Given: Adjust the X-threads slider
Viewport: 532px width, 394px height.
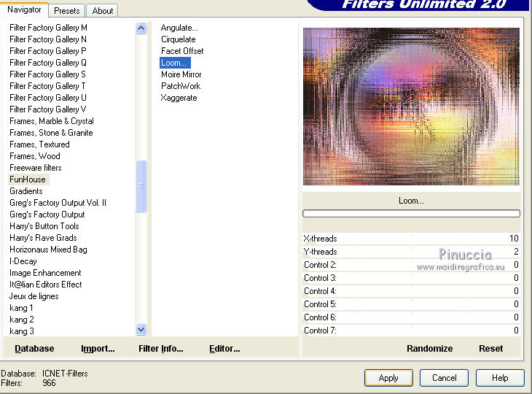Looking at the screenshot, I should [x=411, y=239].
